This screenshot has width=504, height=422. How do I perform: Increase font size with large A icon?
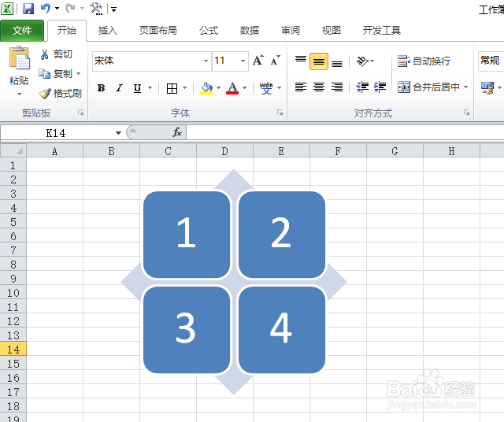click(x=258, y=60)
